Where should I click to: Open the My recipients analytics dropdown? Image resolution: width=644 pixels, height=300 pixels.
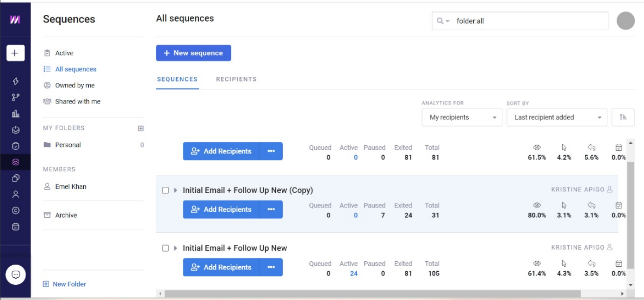click(x=462, y=117)
